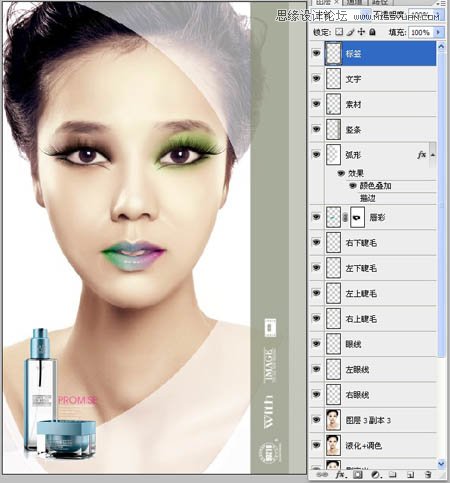Toggle visibility of the 左下睫毛 layer
The width and height of the screenshot is (450, 483).
316,268
